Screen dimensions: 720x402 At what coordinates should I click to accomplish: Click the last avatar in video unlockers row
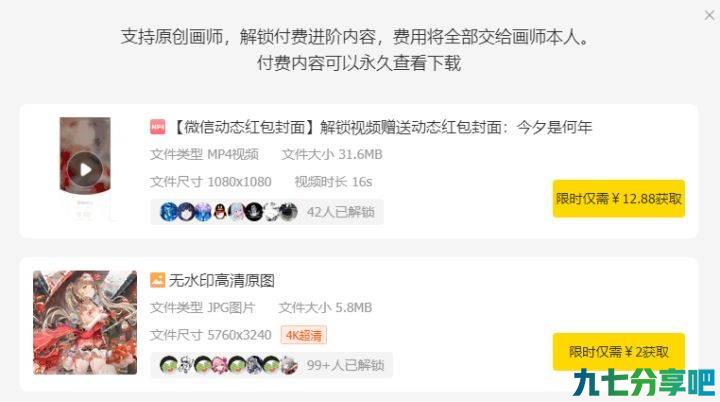click(x=288, y=212)
